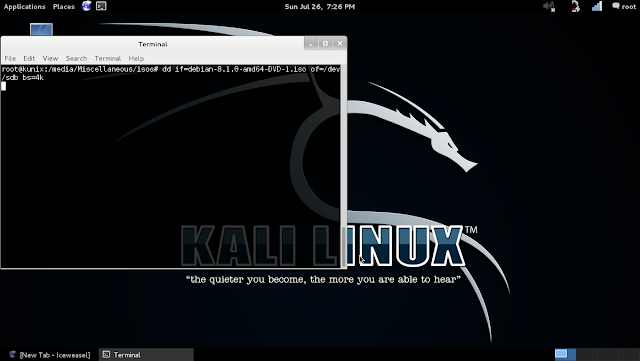
Task: Open the terminal Search menu
Action: (76, 58)
